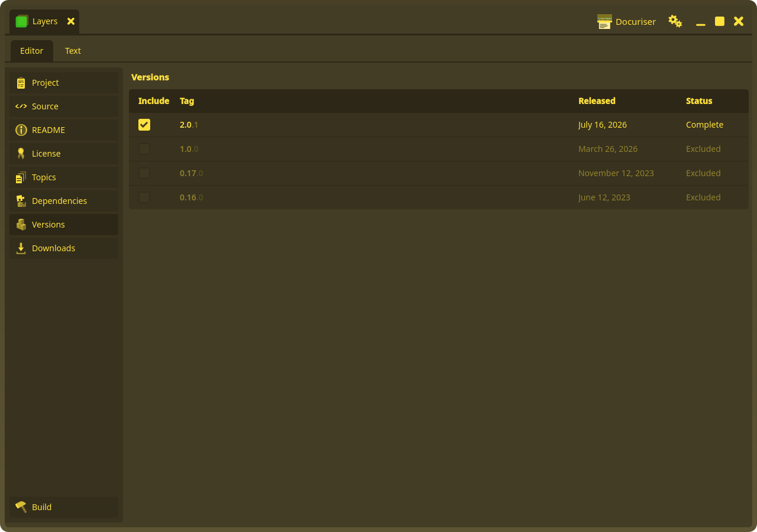Viewport: 757px width, 532px height.
Task: Check Include for version 0.16.0
Action: click(x=144, y=197)
